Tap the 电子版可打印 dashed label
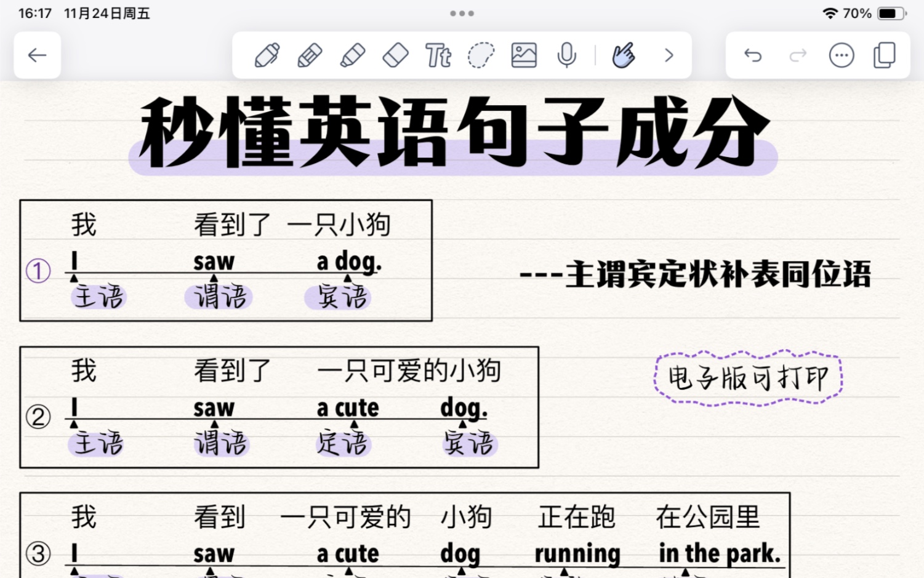The image size is (924, 578). tap(748, 378)
